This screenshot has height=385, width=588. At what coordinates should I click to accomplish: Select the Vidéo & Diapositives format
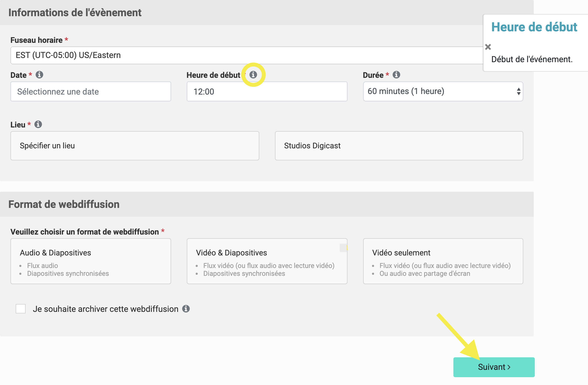click(267, 261)
